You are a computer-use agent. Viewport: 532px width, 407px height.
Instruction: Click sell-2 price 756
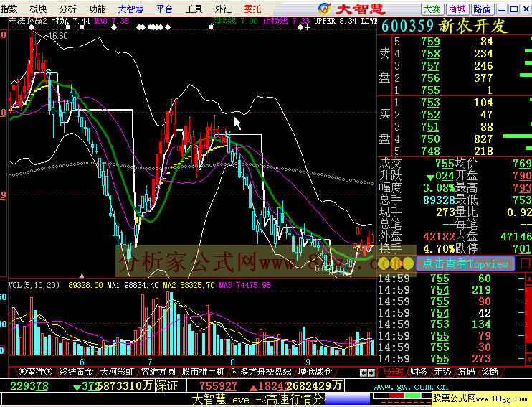pos(430,78)
